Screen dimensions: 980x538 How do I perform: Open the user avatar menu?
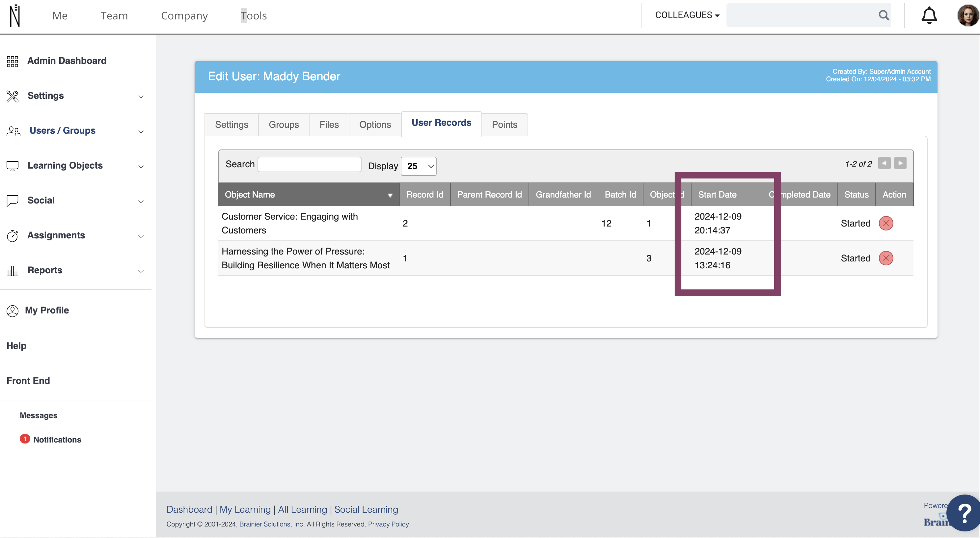tap(967, 15)
